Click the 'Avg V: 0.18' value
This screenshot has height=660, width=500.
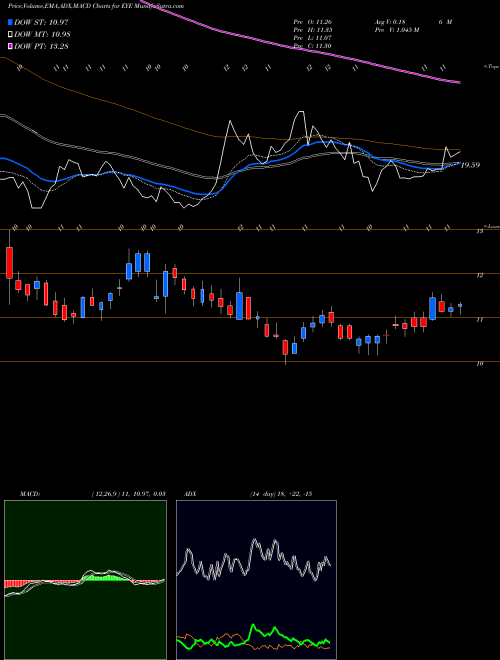pos(389,22)
